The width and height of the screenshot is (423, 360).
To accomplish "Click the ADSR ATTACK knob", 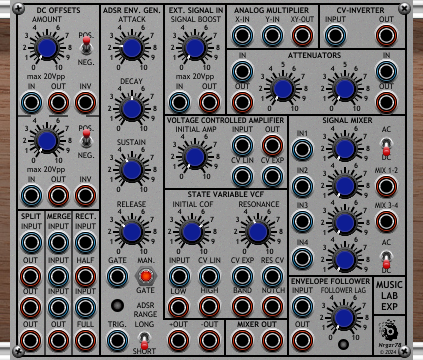I will (132, 48).
